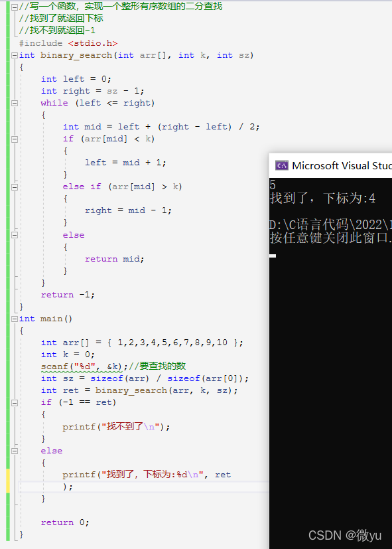Click the printf("找到了，下标为:%d\n", ret line
The width and height of the screenshot is (392, 549).
(147, 475)
